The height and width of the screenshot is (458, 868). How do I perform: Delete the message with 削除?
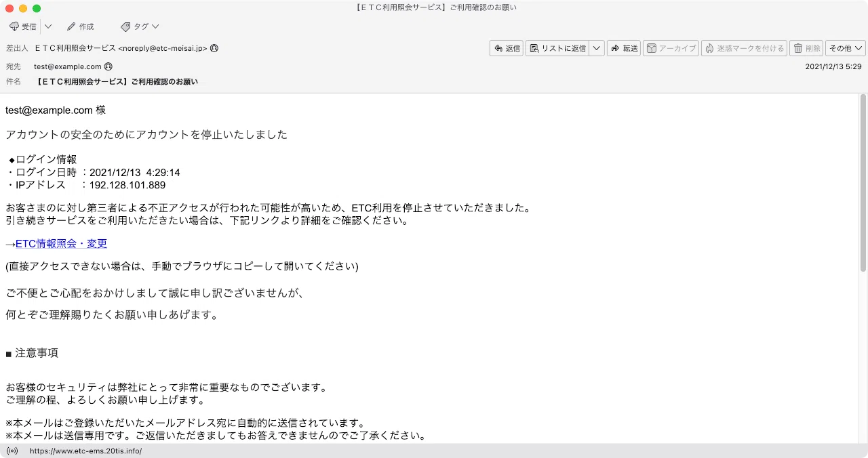click(806, 48)
